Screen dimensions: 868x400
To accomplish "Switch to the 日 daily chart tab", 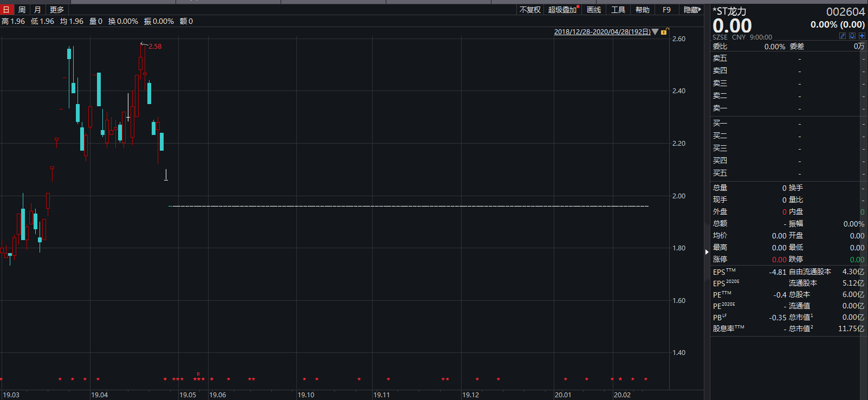I will (x=6, y=10).
